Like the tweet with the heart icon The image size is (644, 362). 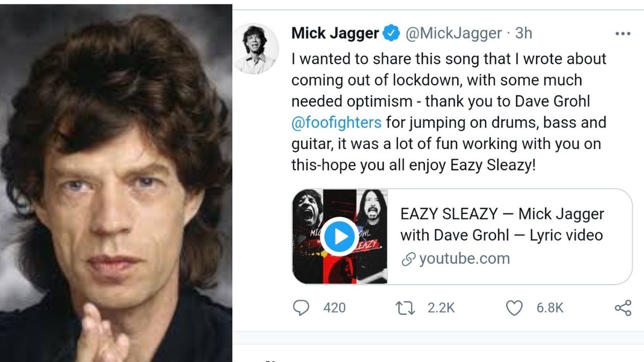tap(514, 308)
